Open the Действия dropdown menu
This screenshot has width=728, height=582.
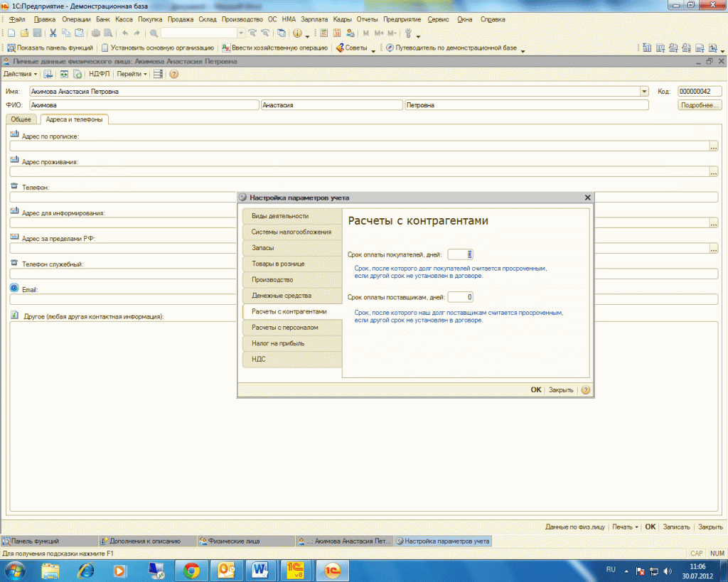coord(21,74)
